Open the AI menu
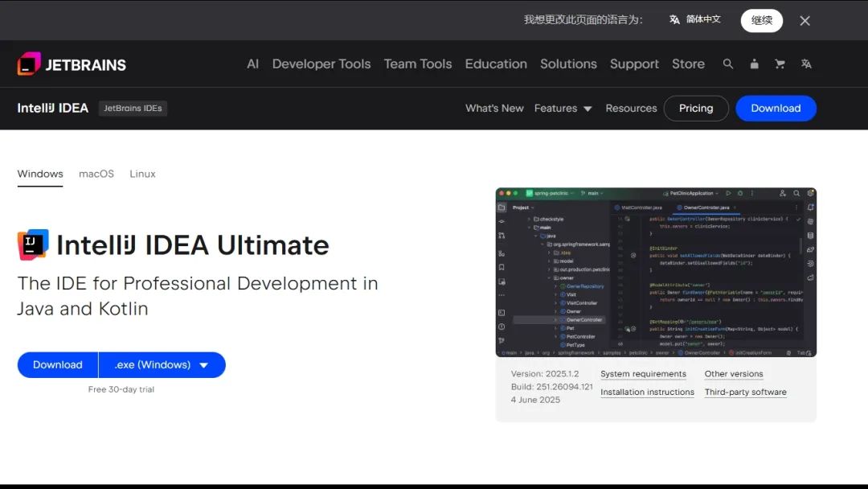 (x=252, y=64)
